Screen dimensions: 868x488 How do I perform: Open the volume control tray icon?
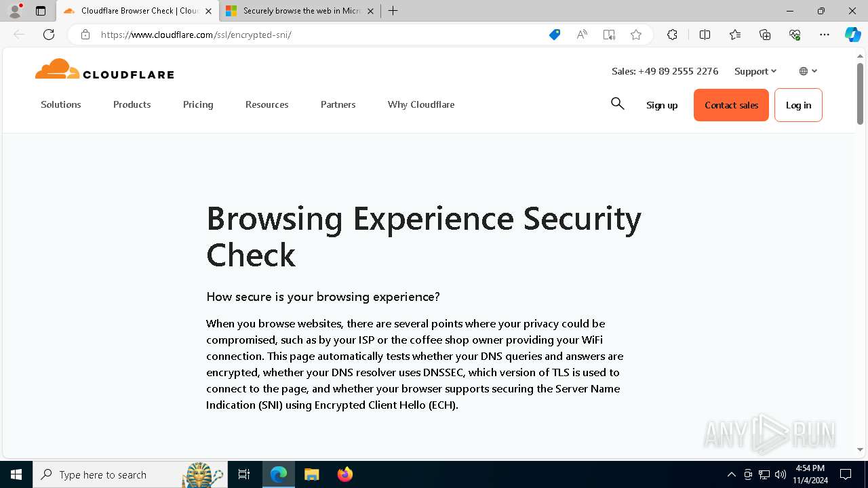[781, 474]
